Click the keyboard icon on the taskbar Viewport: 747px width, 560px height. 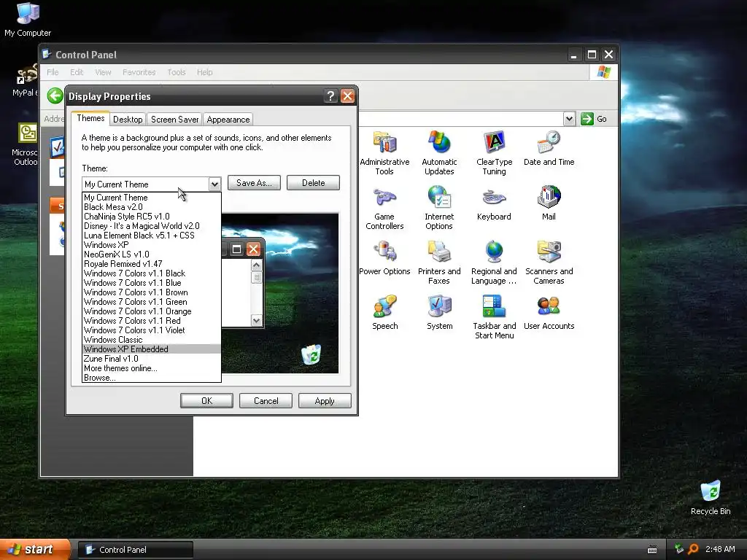click(x=652, y=550)
